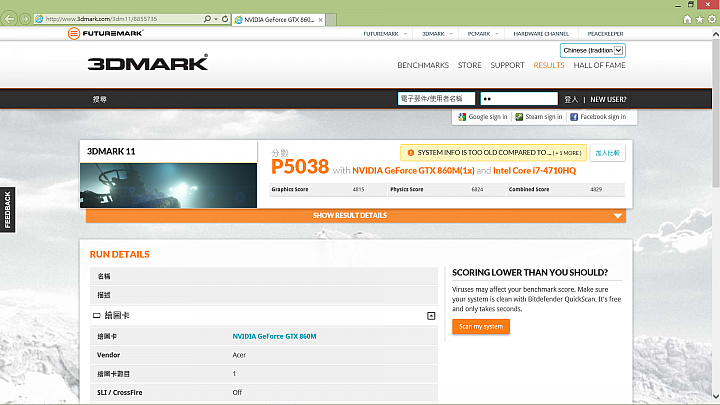
Task: Click the 3DMARK 11 benchmark thumbnail
Action: click(169, 186)
